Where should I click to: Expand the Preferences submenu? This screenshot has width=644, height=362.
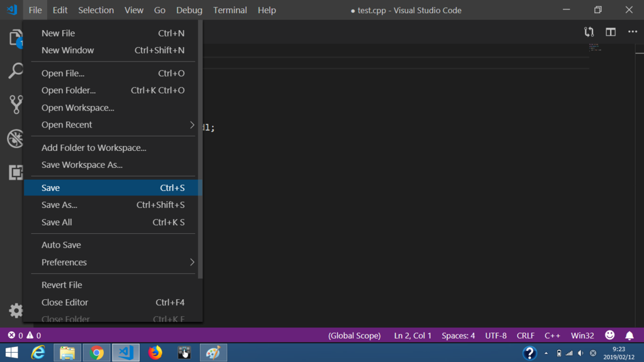click(113, 262)
